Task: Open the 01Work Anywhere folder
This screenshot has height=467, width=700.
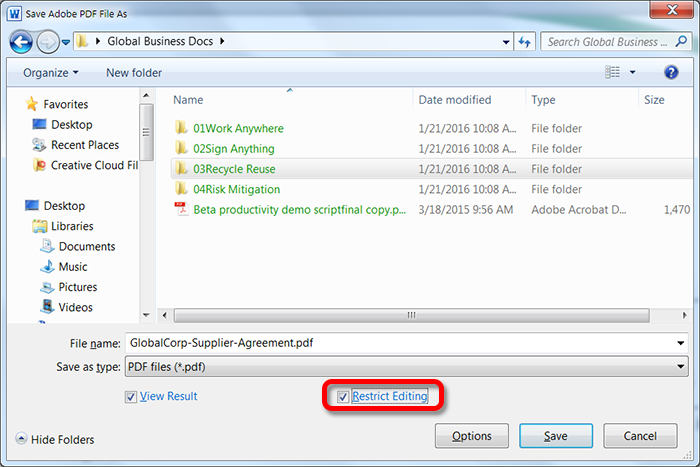Action: pos(238,128)
